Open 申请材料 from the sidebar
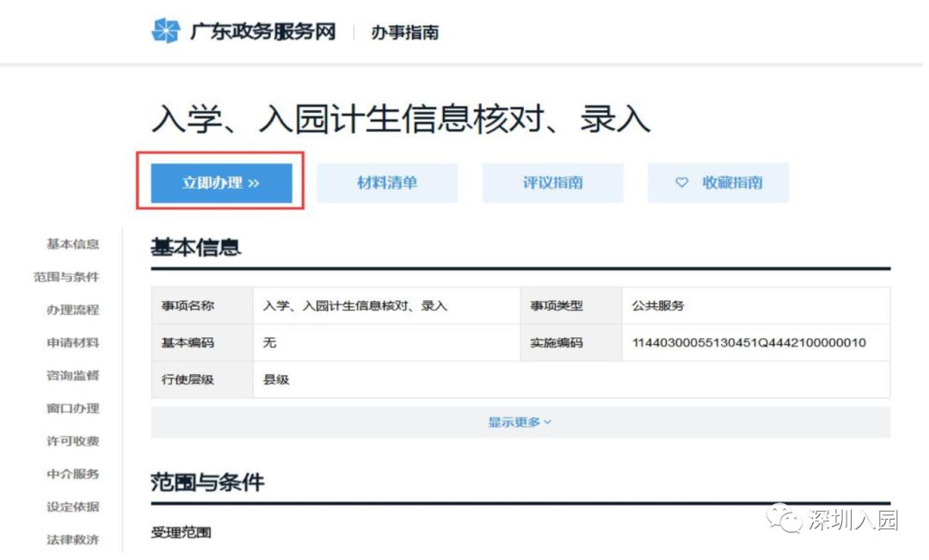 (72, 342)
